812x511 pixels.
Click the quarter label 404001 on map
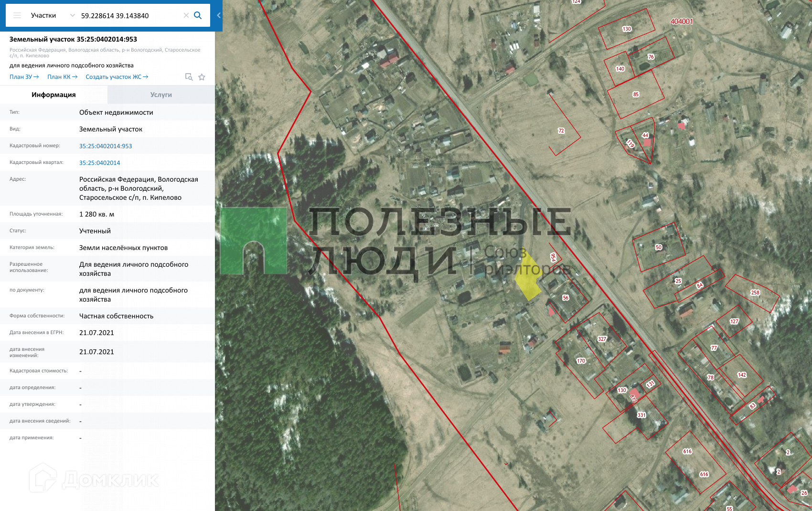click(682, 22)
